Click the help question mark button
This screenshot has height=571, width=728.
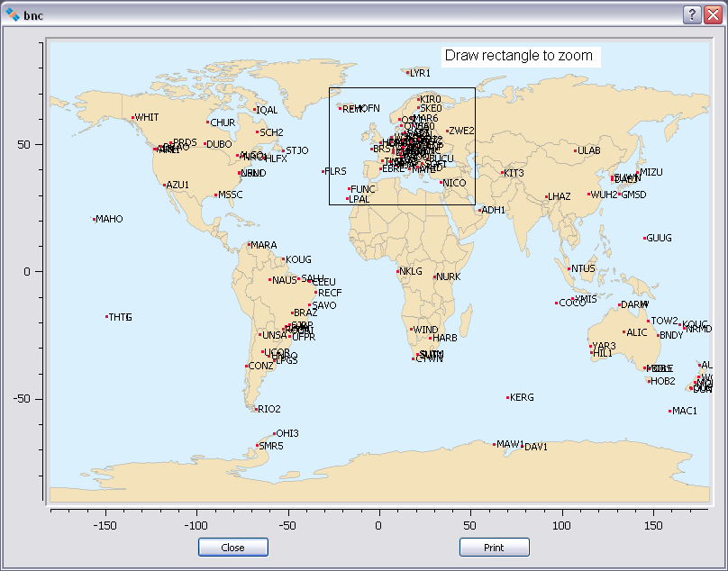(x=692, y=14)
